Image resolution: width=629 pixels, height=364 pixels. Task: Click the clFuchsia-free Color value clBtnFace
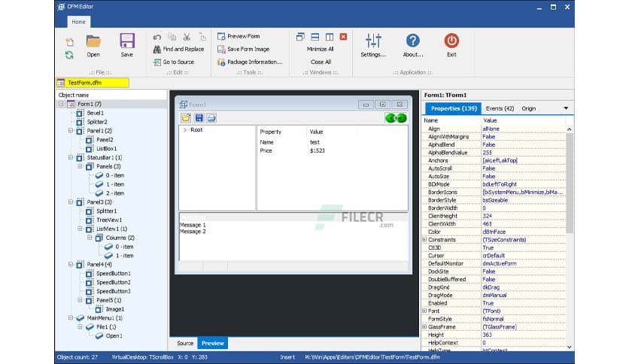coord(494,232)
